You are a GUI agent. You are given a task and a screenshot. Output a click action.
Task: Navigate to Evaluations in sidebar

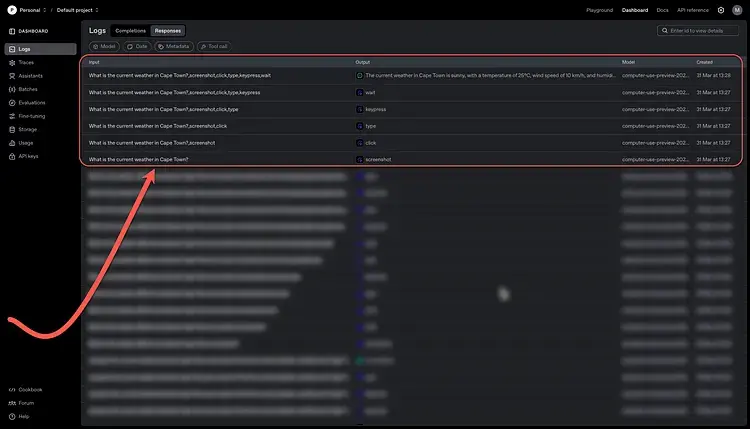point(32,102)
